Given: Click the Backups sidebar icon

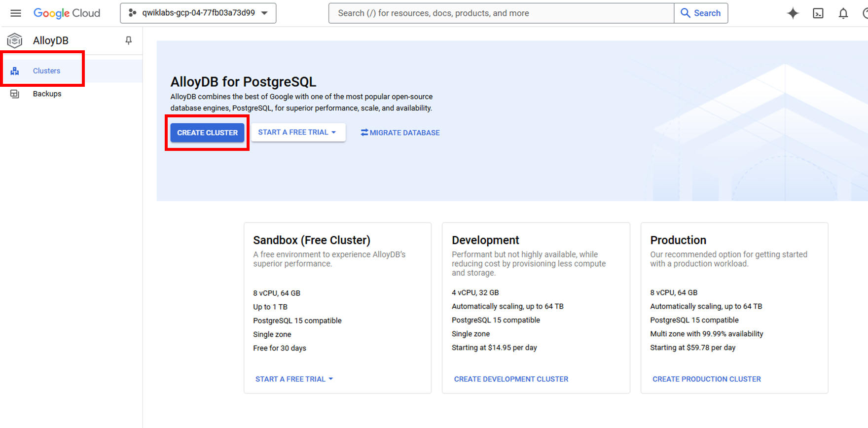Looking at the screenshot, I should click(x=15, y=94).
